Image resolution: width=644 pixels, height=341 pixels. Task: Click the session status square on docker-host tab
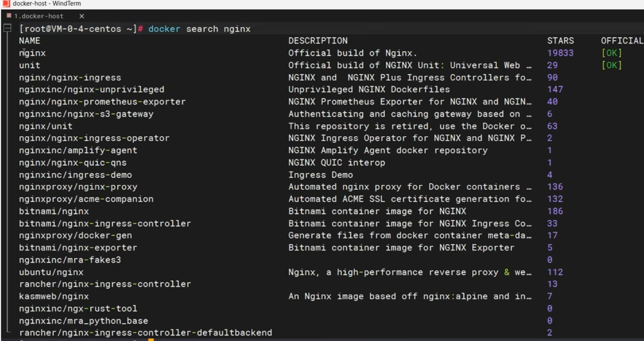point(9,16)
